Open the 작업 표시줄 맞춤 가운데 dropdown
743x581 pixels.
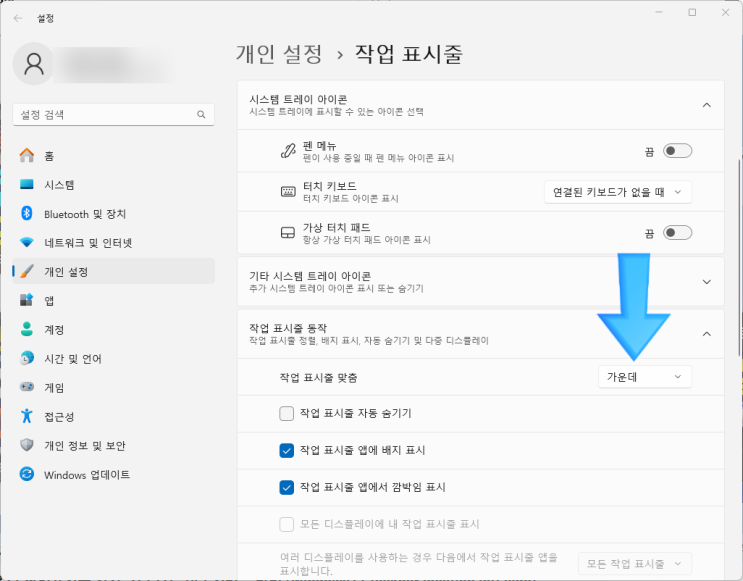[645, 377]
